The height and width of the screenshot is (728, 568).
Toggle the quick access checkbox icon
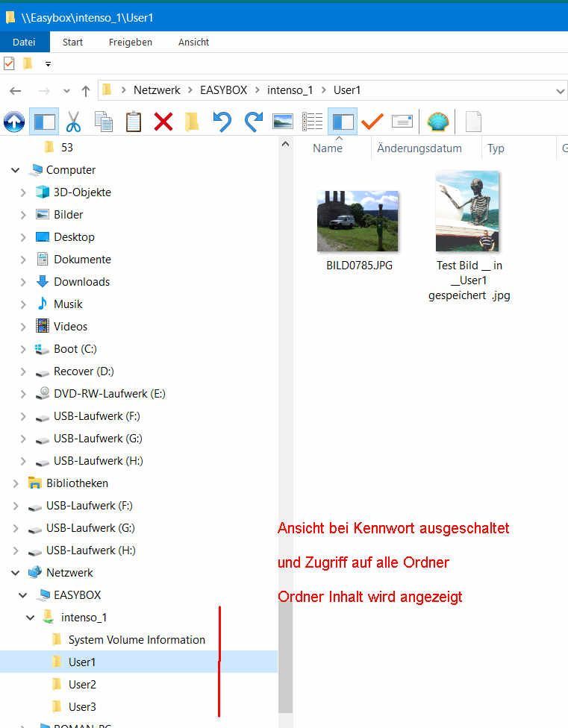(x=9, y=63)
